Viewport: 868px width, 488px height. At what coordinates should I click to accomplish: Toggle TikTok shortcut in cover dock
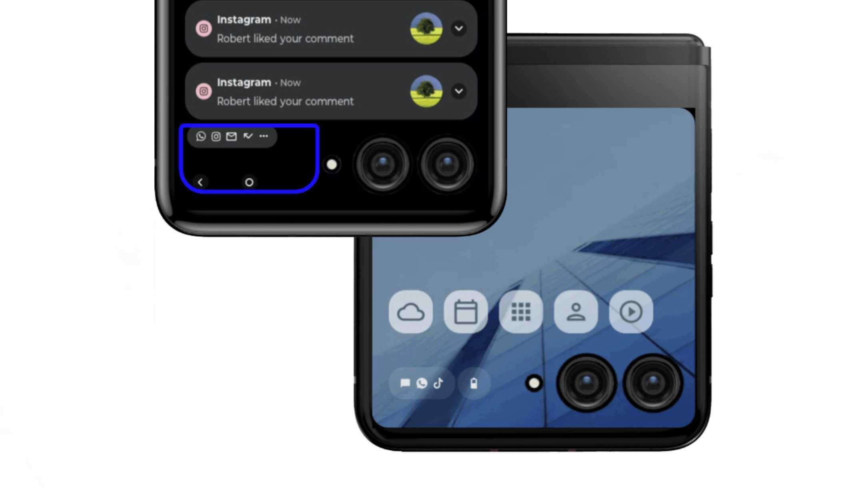(438, 383)
